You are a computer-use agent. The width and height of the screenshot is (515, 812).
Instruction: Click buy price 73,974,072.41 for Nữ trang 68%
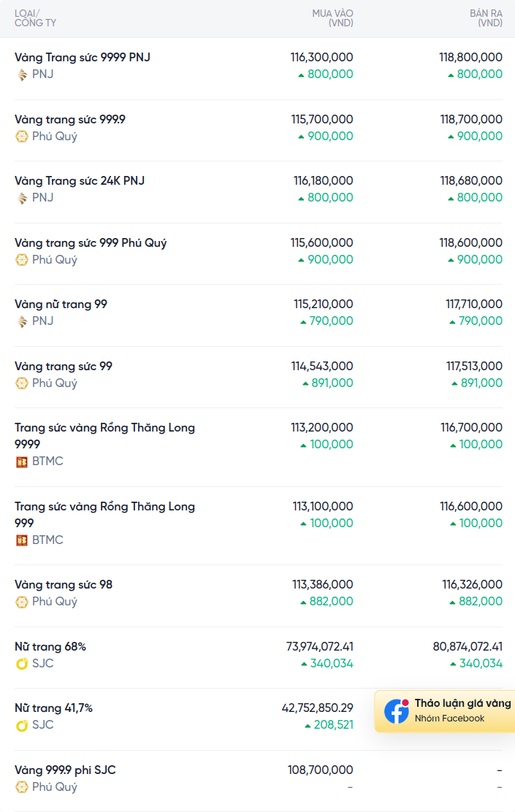[x=320, y=646]
